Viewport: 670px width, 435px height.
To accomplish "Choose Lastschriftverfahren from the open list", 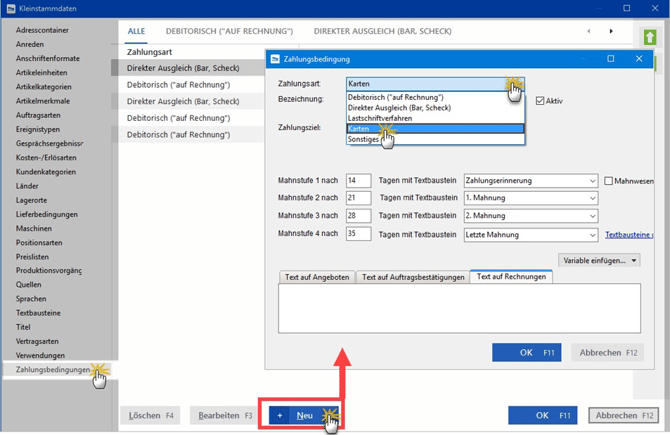I will [x=380, y=118].
